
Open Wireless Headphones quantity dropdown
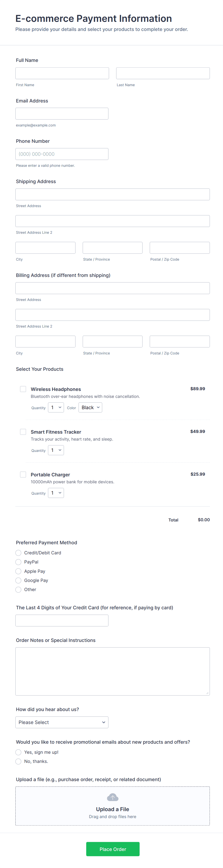click(56, 407)
